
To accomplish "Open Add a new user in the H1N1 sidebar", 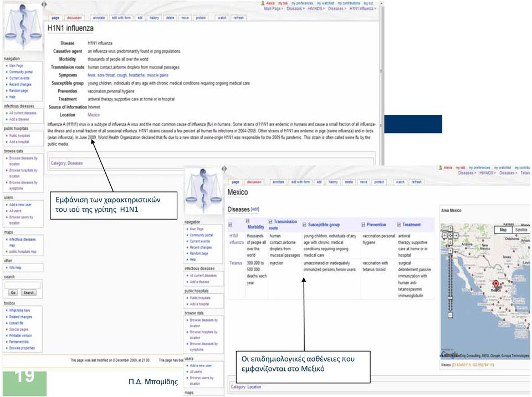I will 21,205.
